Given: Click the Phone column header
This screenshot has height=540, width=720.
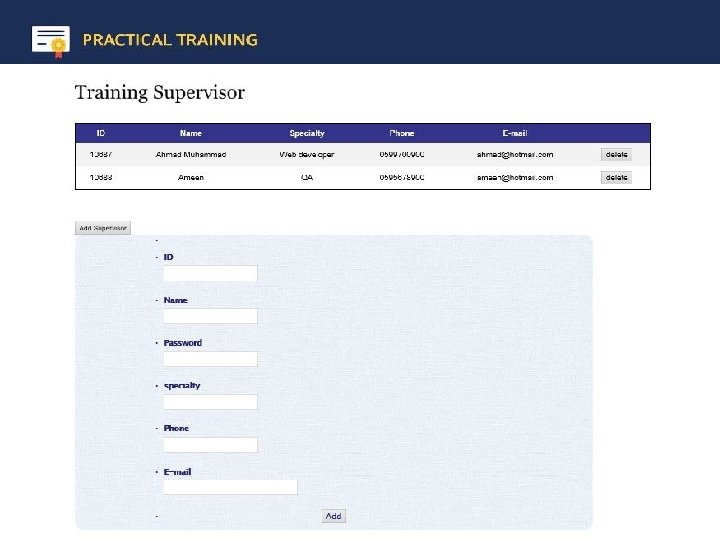Looking at the screenshot, I should click(402, 133).
